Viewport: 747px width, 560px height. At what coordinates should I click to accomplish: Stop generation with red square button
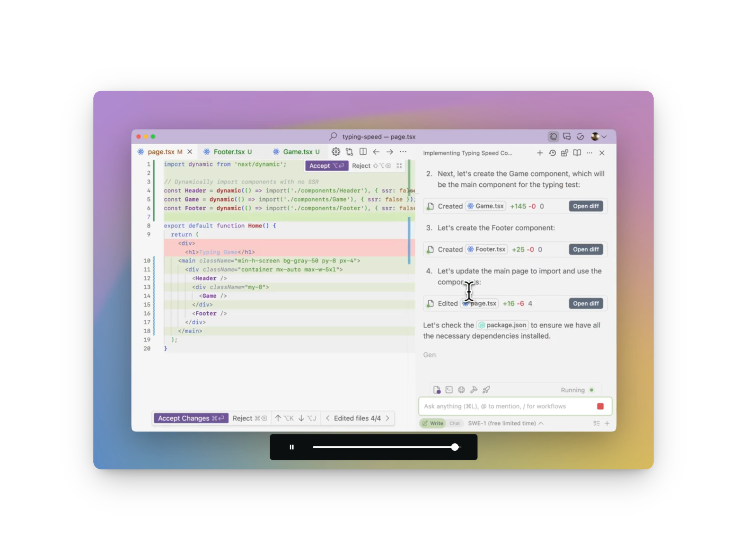pyautogui.click(x=600, y=406)
